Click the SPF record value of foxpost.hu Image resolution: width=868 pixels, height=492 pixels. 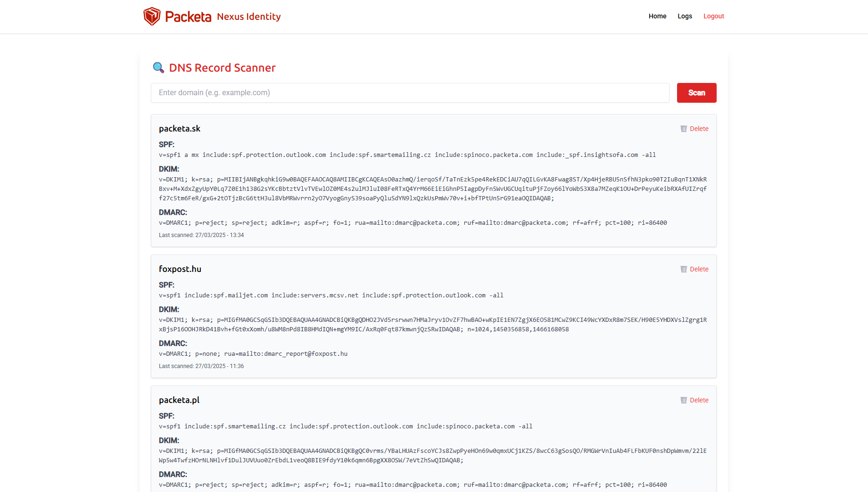[x=331, y=295]
